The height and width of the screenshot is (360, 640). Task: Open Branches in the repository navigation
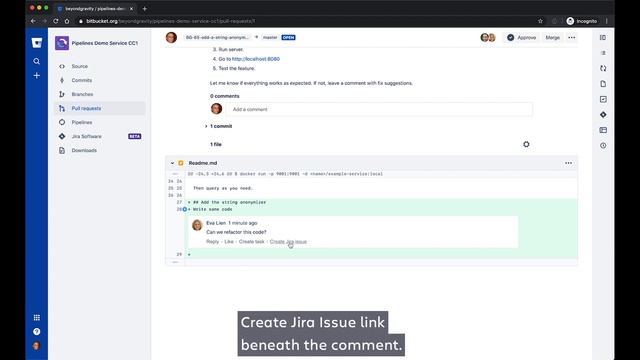[82, 94]
